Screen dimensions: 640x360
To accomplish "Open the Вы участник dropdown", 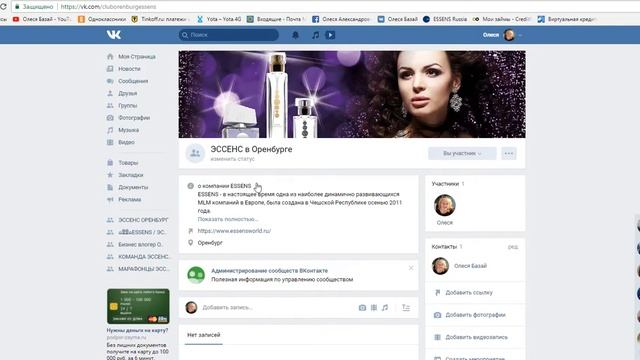I will click(x=462, y=153).
